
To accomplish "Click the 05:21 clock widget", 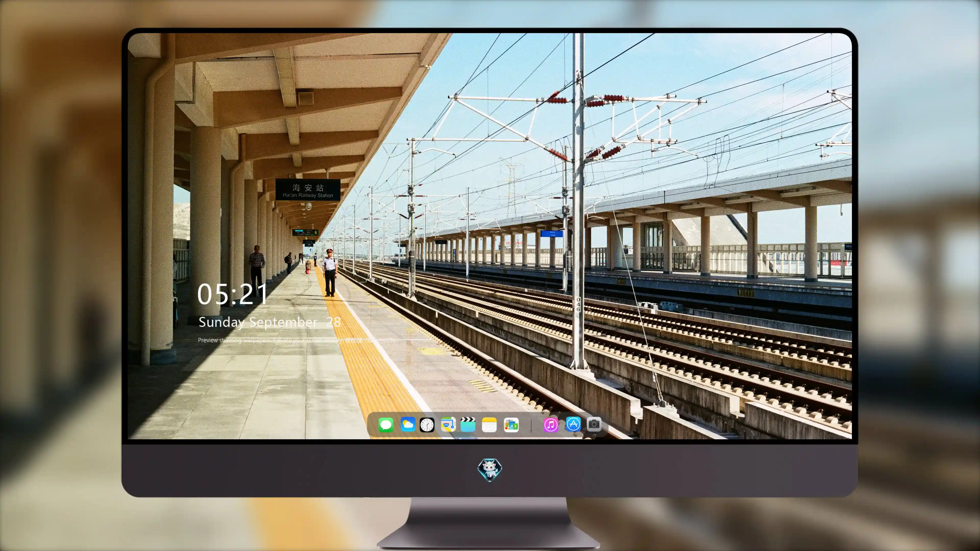I will (x=232, y=294).
